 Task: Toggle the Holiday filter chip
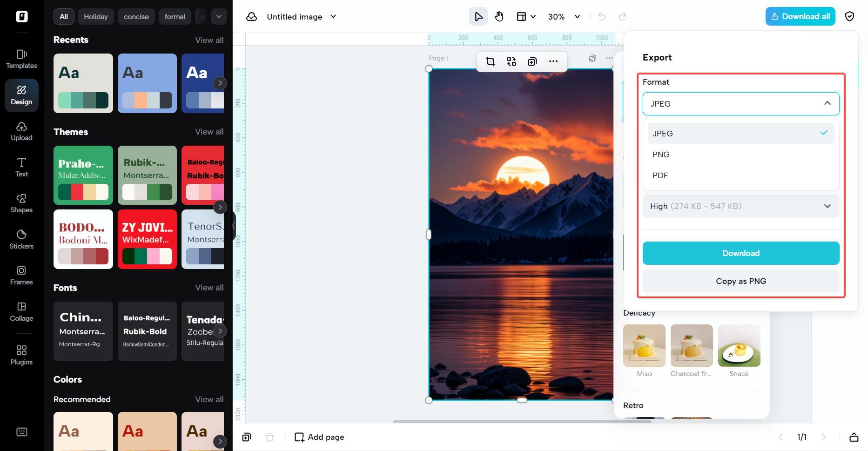click(x=95, y=16)
